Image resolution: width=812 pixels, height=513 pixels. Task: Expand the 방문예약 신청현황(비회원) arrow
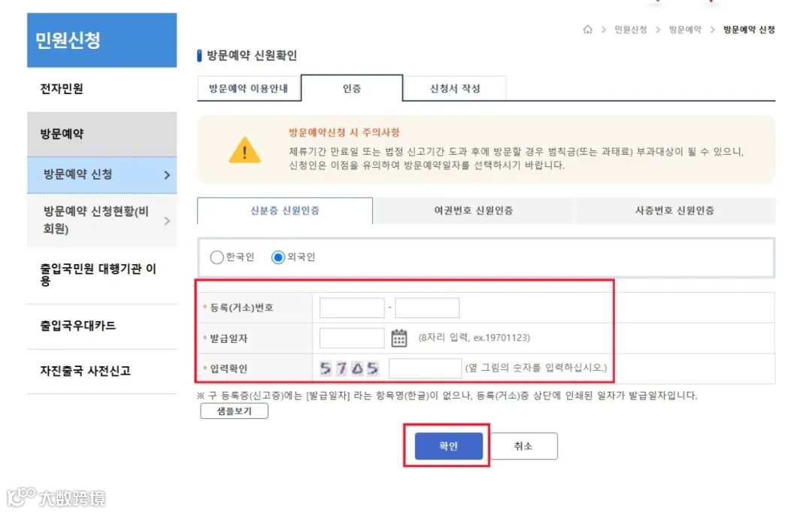[x=167, y=220]
